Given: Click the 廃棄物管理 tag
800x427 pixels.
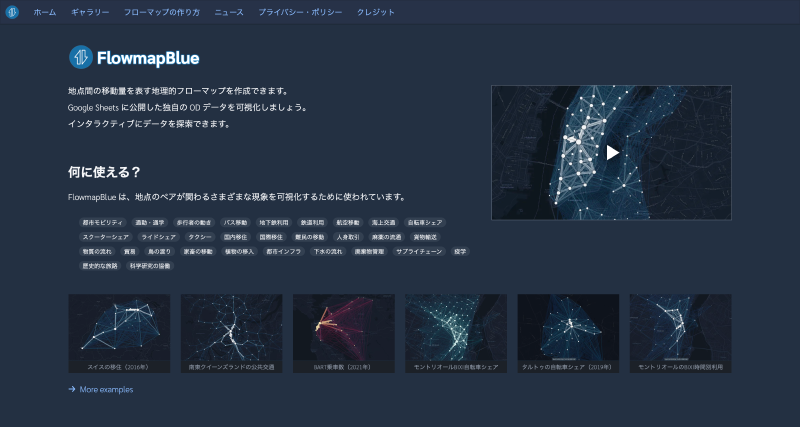Looking at the screenshot, I should 371,252.
